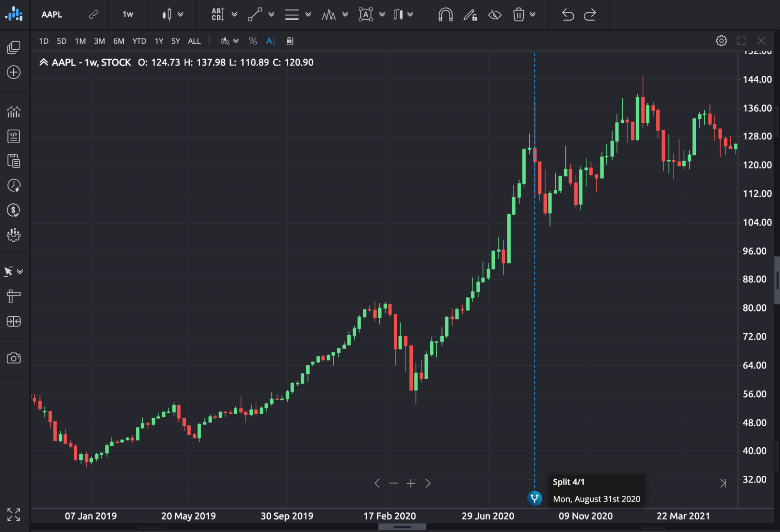This screenshot has height=532, width=780.
Task: Click the candlestick chart type icon
Action: pyautogui.click(x=167, y=14)
